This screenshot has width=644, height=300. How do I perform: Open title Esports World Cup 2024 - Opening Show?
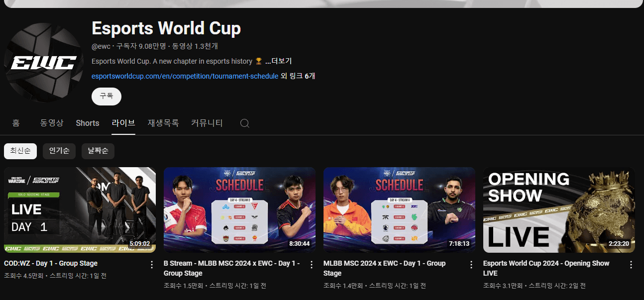tap(546, 268)
